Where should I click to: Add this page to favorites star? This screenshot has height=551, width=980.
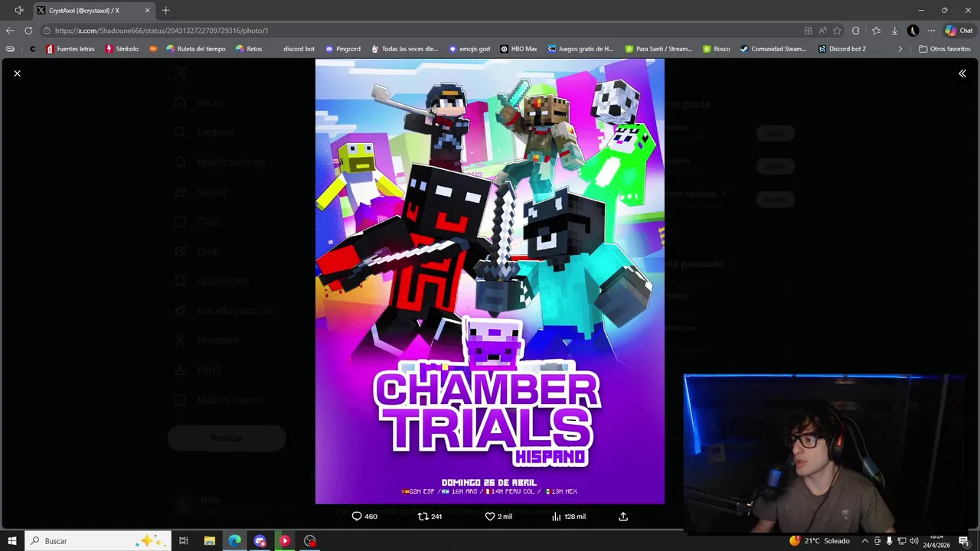tap(838, 31)
